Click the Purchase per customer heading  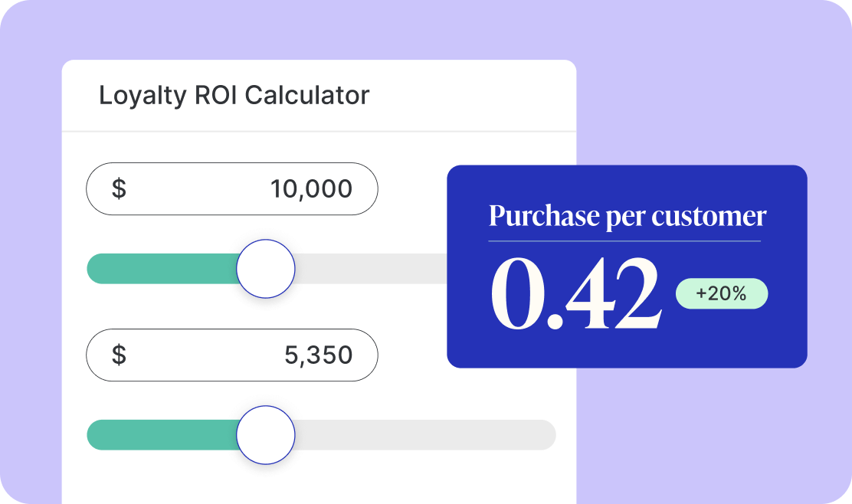(x=627, y=216)
